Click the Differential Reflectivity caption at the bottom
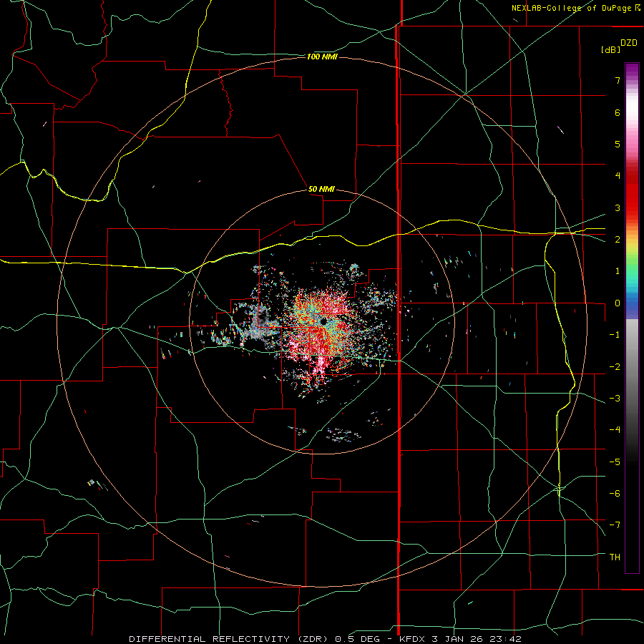The width and height of the screenshot is (644, 644). 325,639
